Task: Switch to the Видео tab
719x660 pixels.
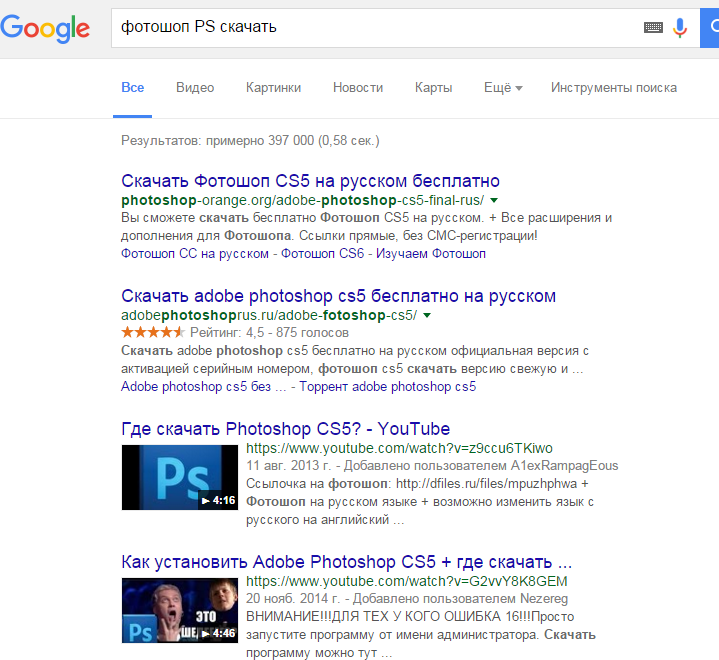Action: 195,88
